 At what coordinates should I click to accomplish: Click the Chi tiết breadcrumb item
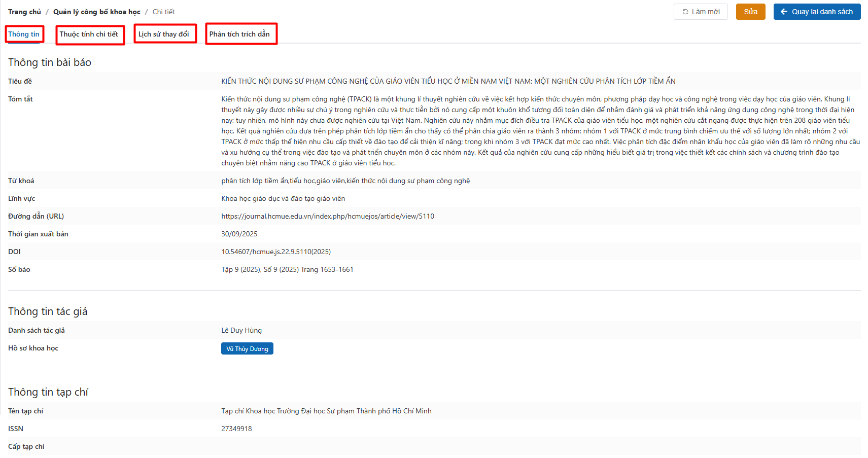163,12
